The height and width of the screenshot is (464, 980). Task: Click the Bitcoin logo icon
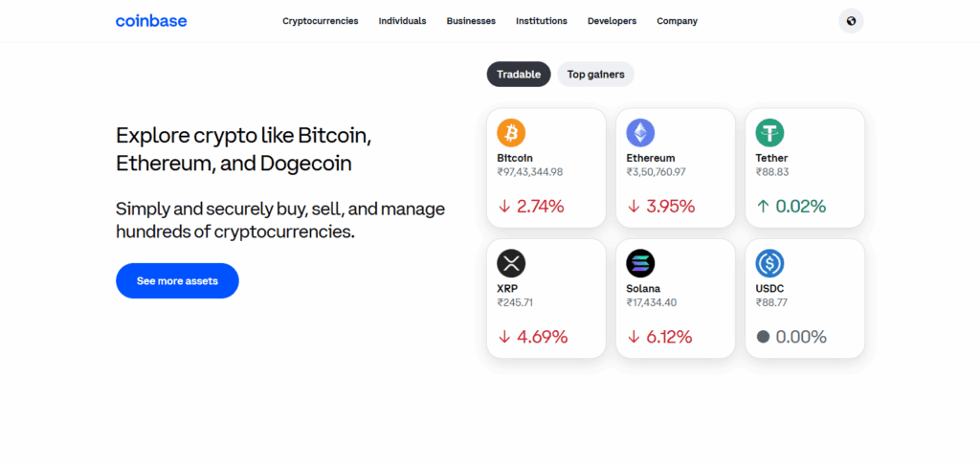(x=511, y=132)
